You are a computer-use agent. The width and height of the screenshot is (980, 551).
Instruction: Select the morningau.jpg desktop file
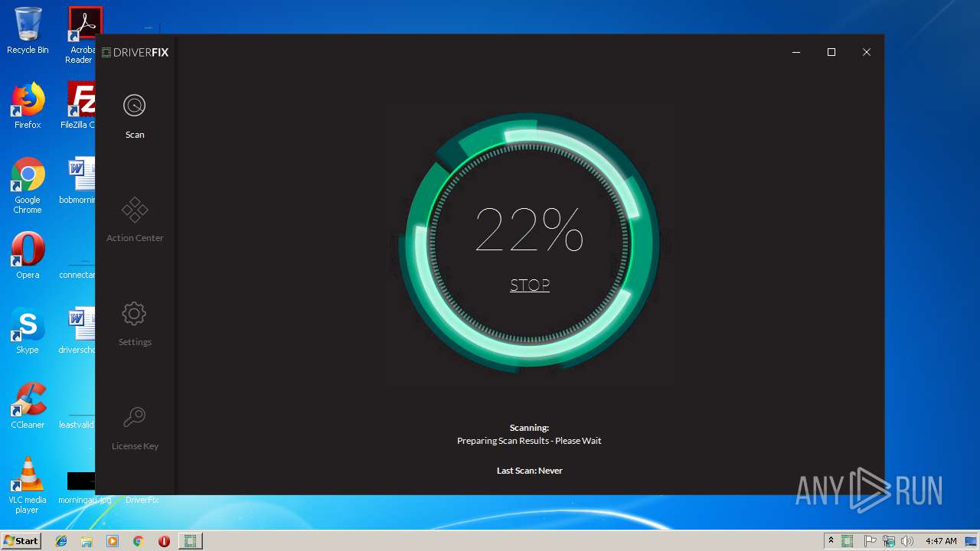coord(80,487)
